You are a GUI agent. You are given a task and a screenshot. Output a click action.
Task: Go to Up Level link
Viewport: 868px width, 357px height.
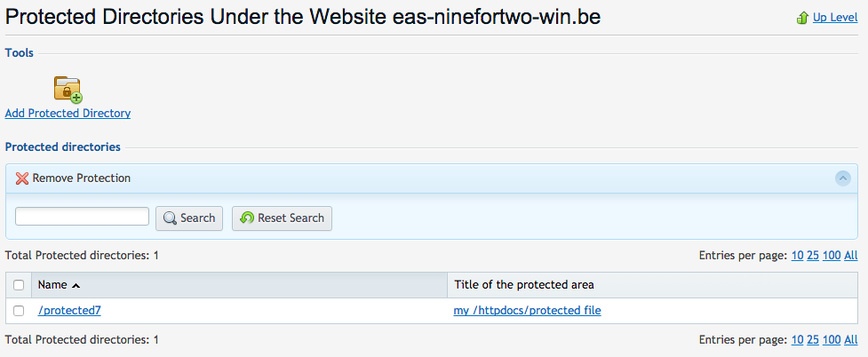coord(835,18)
